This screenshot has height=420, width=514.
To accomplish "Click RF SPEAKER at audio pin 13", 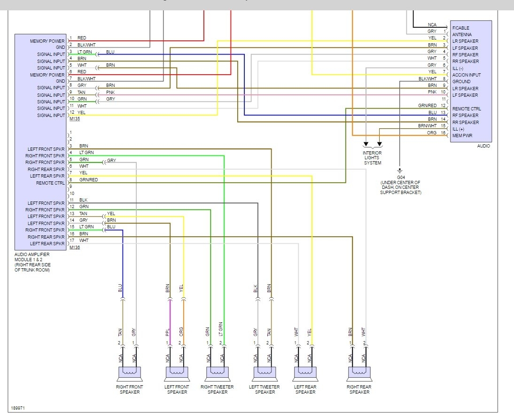I will (465, 116).
